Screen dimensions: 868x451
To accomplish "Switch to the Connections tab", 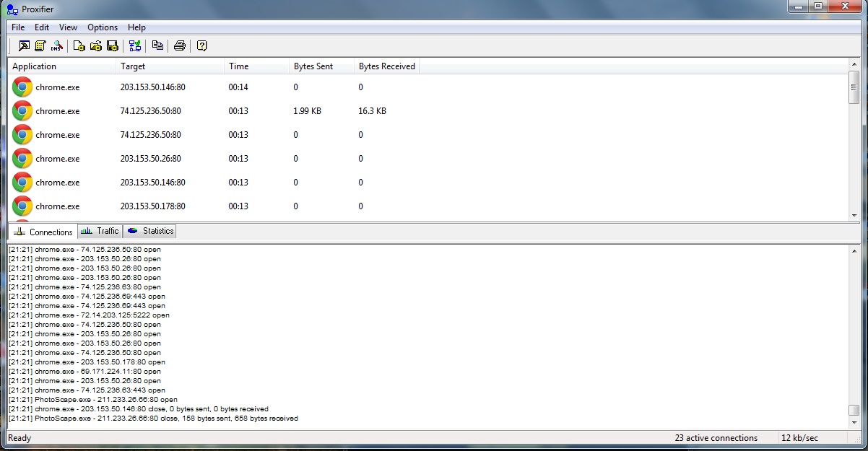I will 43,232.
